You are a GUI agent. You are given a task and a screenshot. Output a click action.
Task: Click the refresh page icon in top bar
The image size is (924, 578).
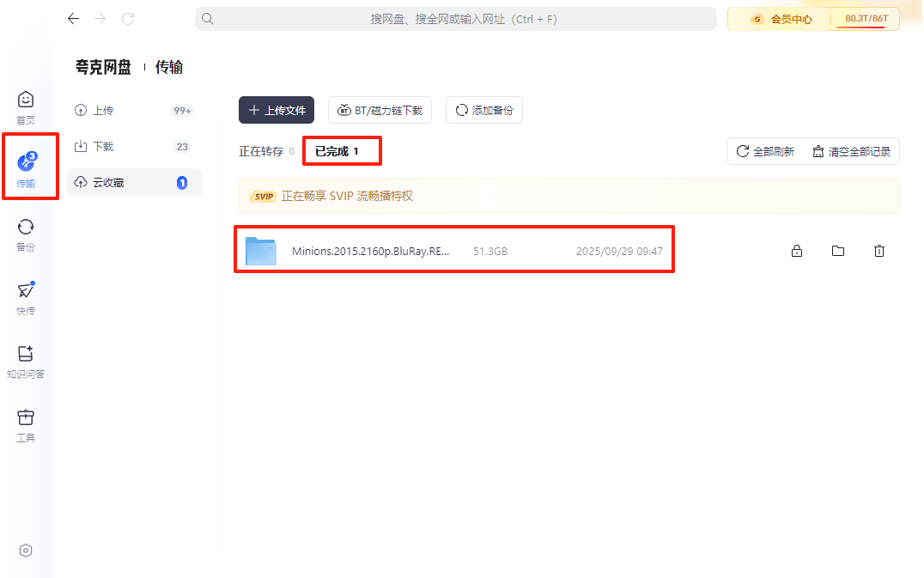pos(128,19)
